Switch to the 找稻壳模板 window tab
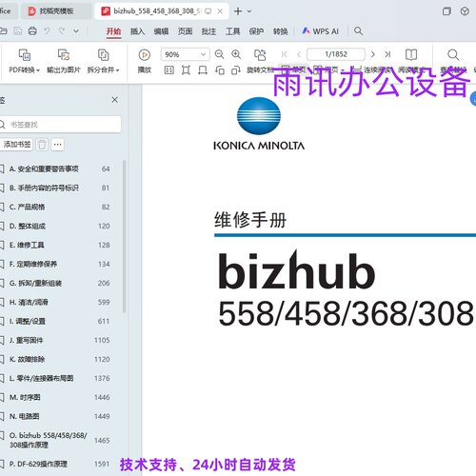This screenshot has height=476, width=476. coord(56,11)
